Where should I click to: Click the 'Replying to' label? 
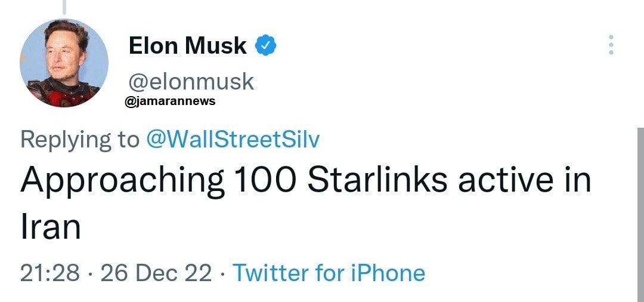79,140
